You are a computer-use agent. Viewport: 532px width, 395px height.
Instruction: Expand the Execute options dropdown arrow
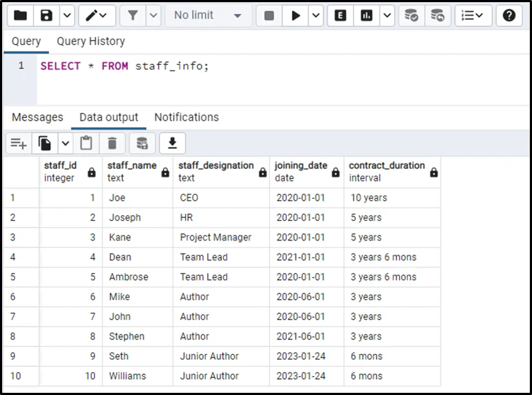tap(316, 16)
